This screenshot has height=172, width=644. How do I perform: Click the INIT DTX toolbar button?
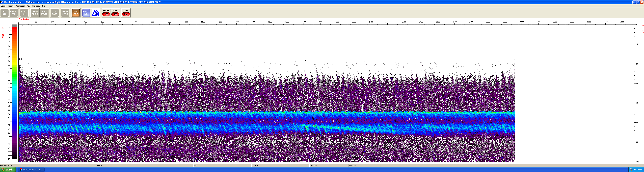pyautogui.click(x=5, y=13)
